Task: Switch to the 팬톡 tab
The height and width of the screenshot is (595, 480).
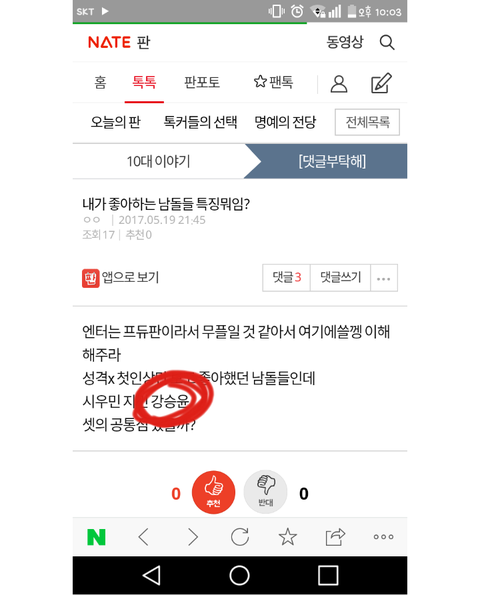Action: pyautogui.click(x=273, y=82)
